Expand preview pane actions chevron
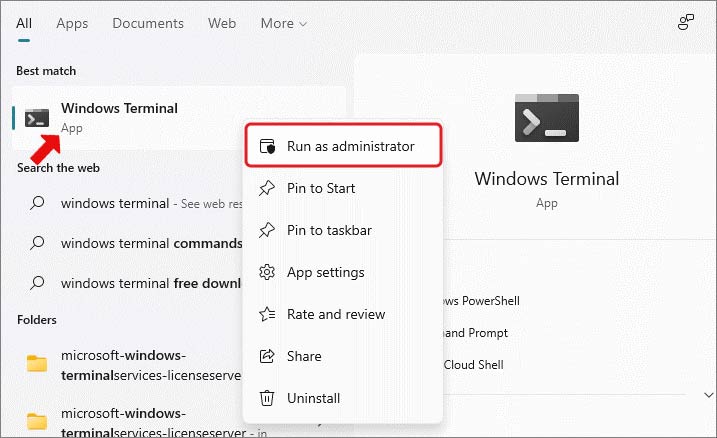717x438 pixels. (x=708, y=395)
